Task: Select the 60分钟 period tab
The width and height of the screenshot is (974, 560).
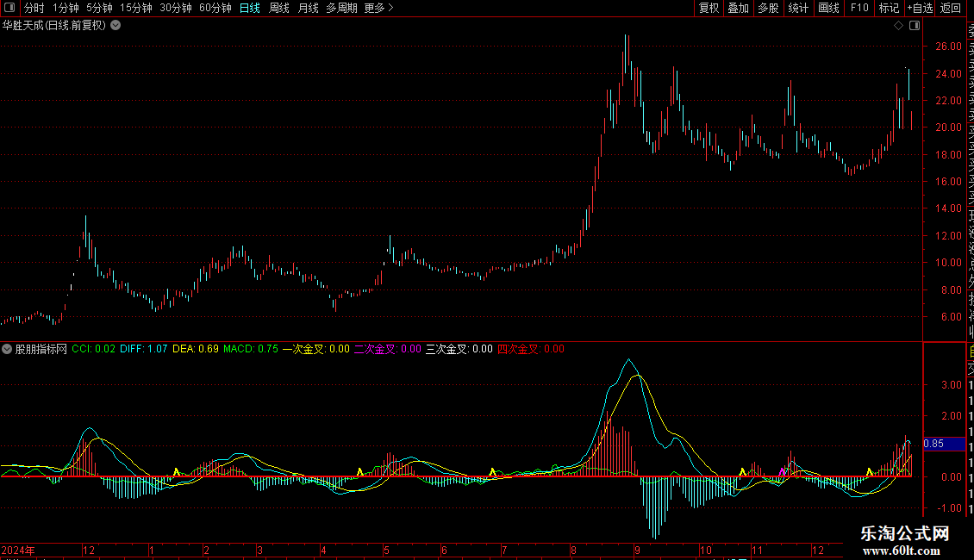Action: pos(215,8)
